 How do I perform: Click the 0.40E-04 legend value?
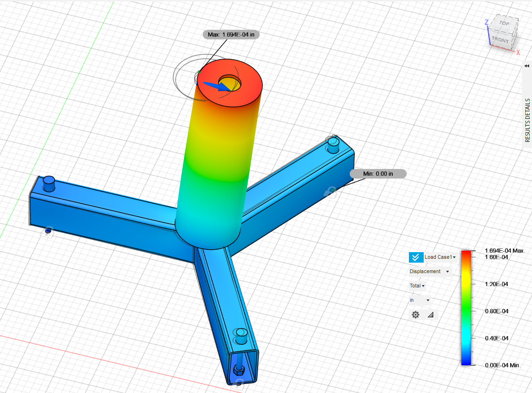click(496, 338)
